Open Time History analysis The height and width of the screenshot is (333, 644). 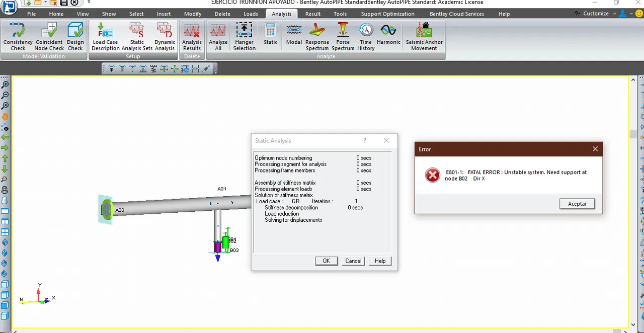tap(366, 37)
